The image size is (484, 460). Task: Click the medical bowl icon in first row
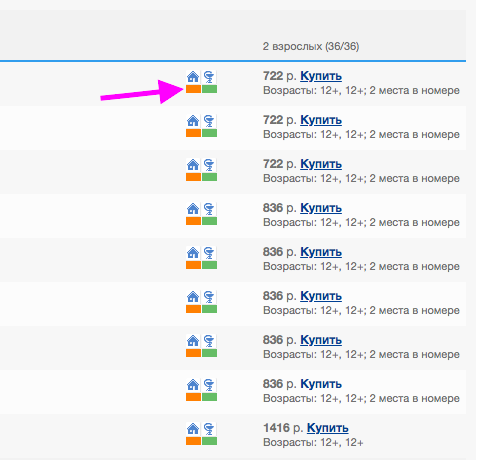click(x=209, y=77)
